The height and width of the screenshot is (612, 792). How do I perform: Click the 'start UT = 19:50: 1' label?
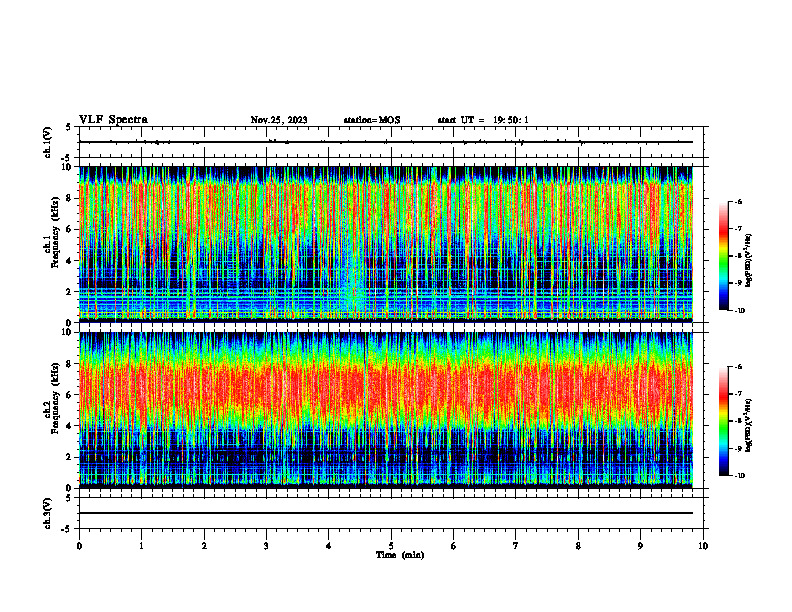point(483,120)
